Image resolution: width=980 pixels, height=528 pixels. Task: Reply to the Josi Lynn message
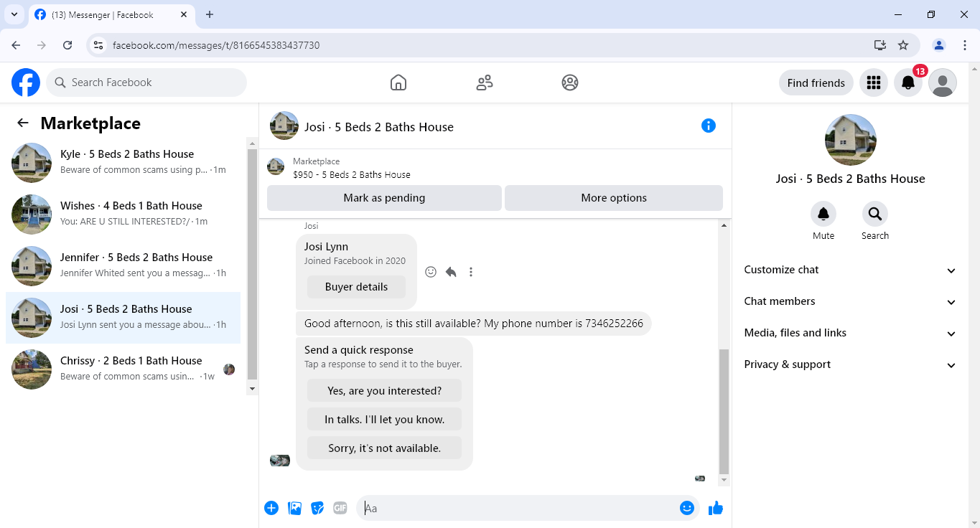pos(451,272)
